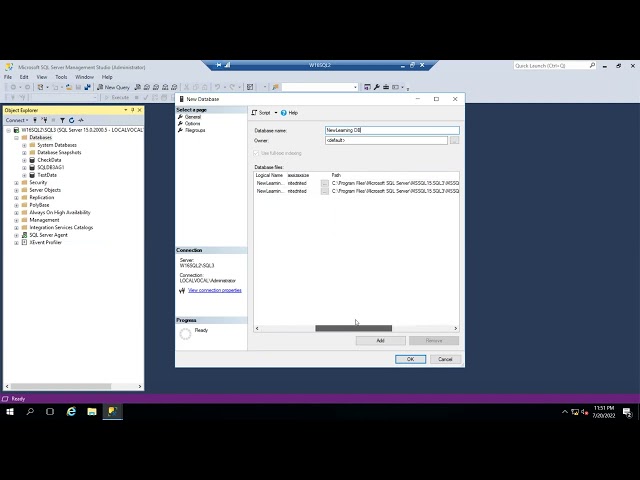Click the Script icon in New Database dialog

[x=254, y=113]
